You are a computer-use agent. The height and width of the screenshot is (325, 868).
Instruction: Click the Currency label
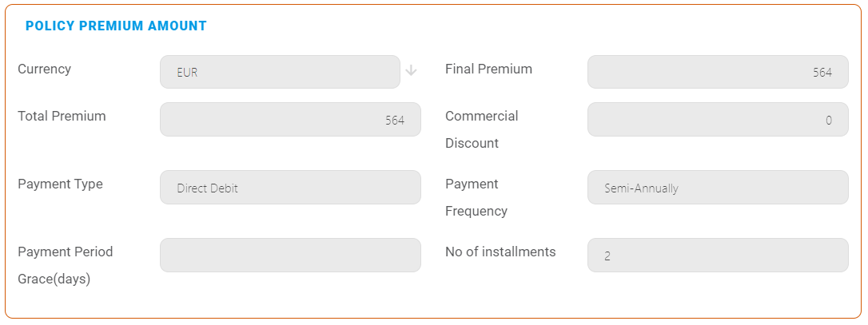coord(44,69)
